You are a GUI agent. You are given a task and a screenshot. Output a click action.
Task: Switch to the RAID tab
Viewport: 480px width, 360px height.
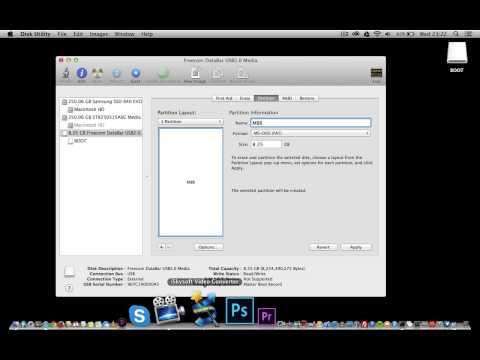point(287,98)
